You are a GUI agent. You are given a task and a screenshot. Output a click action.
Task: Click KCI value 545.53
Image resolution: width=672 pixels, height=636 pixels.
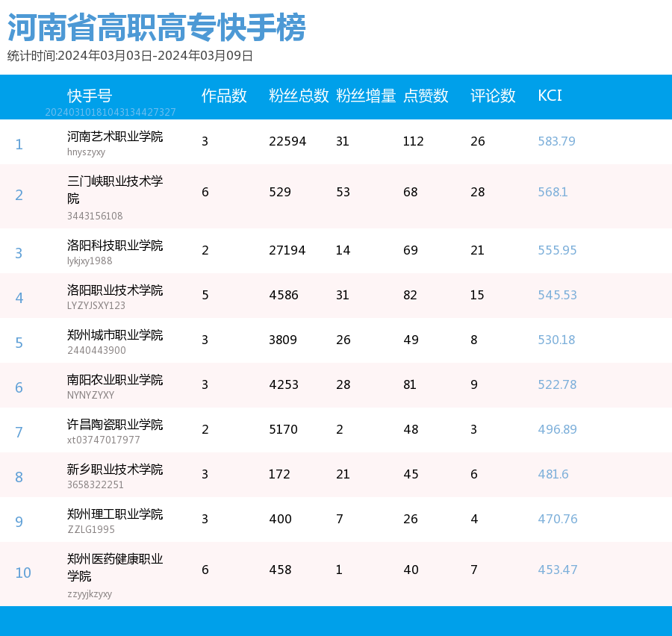(557, 295)
